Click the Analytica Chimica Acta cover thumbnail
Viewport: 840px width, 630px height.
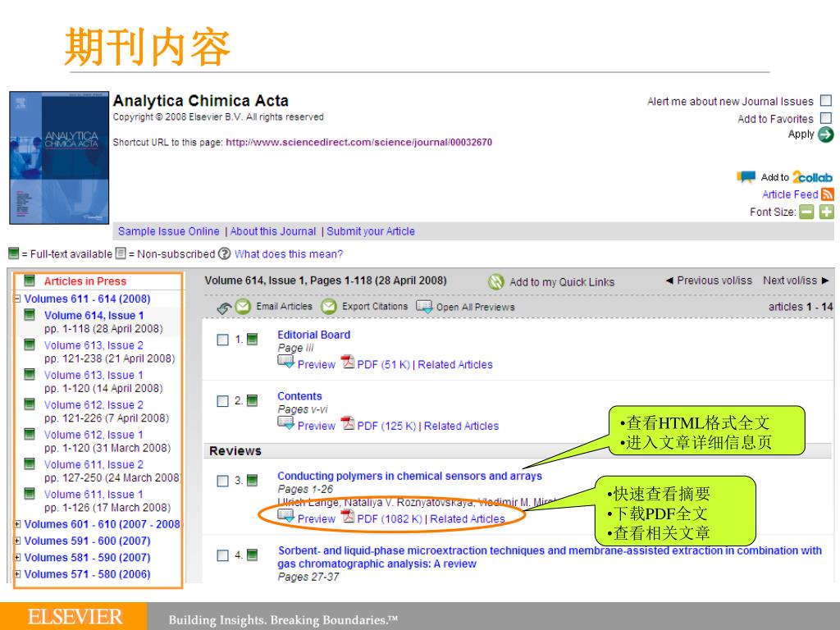[59, 157]
